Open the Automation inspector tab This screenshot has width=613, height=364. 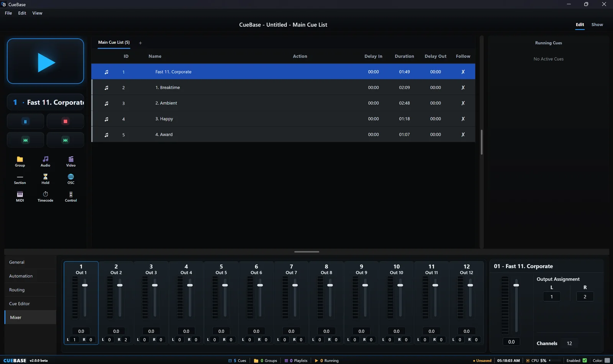coord(30,276)
